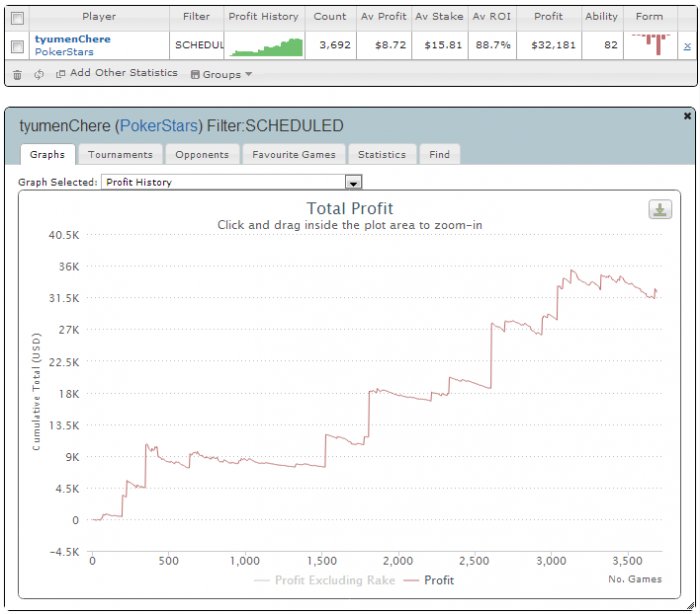
Task: Toggle the Profit legend series
Action: pos(429,580)
